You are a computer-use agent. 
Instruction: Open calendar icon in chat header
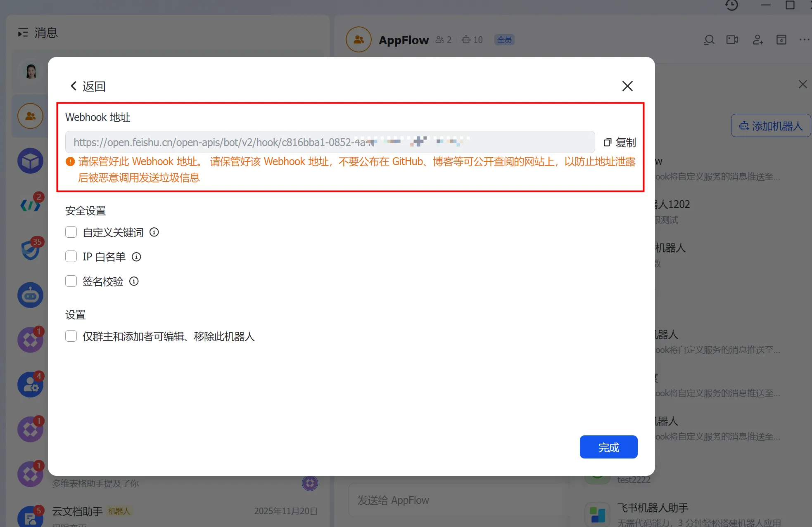(781, 40)
